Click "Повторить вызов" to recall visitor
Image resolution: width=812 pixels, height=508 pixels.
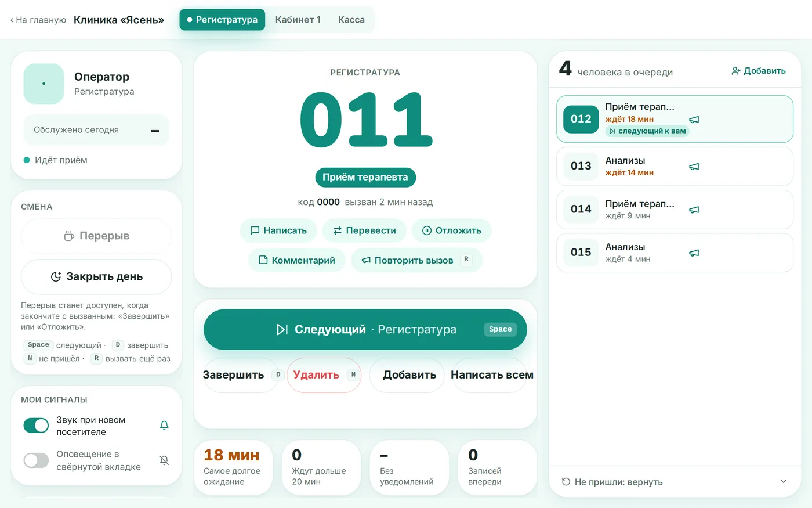coord(416,260)
